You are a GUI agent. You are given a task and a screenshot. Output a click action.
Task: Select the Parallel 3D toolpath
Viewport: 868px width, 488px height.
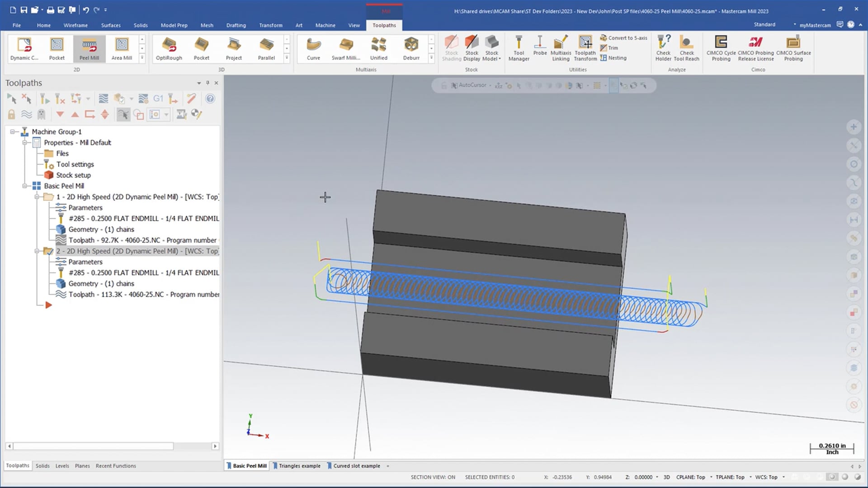coord(266,48)
